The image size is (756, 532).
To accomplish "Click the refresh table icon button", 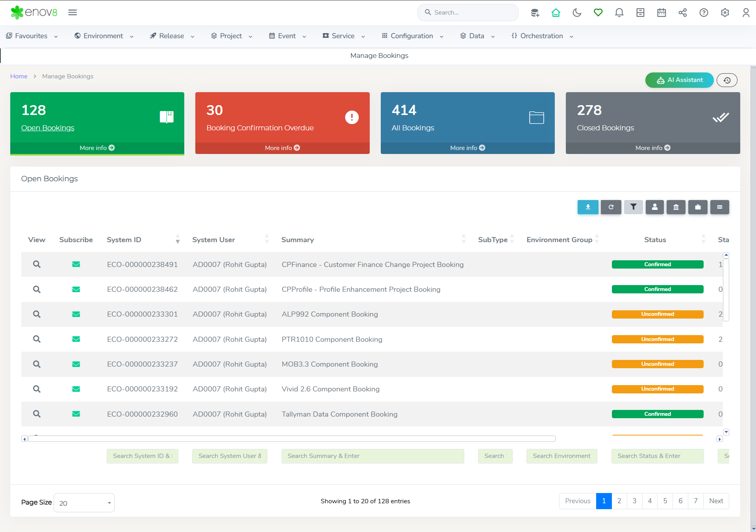I will pos(611,207).
